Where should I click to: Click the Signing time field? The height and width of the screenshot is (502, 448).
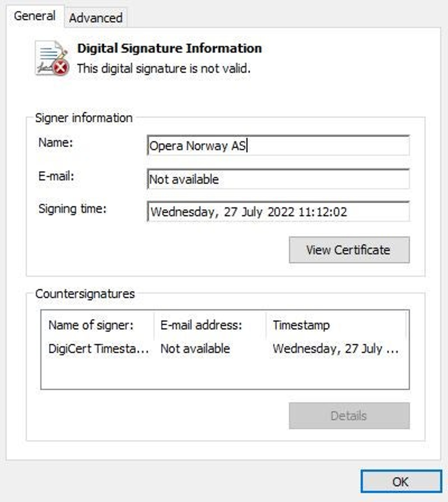click(x=278, y=212)
